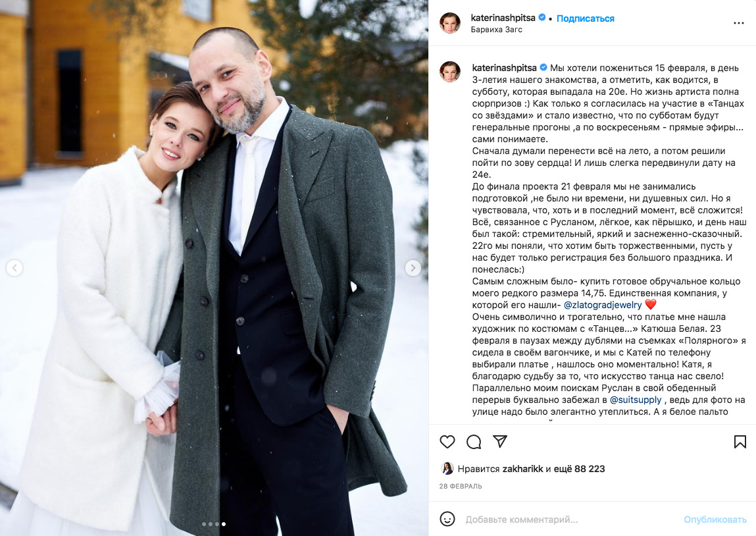Open the @suitsupply mention
The width and height of the screenshot is (756, 536).
point(636,400)
